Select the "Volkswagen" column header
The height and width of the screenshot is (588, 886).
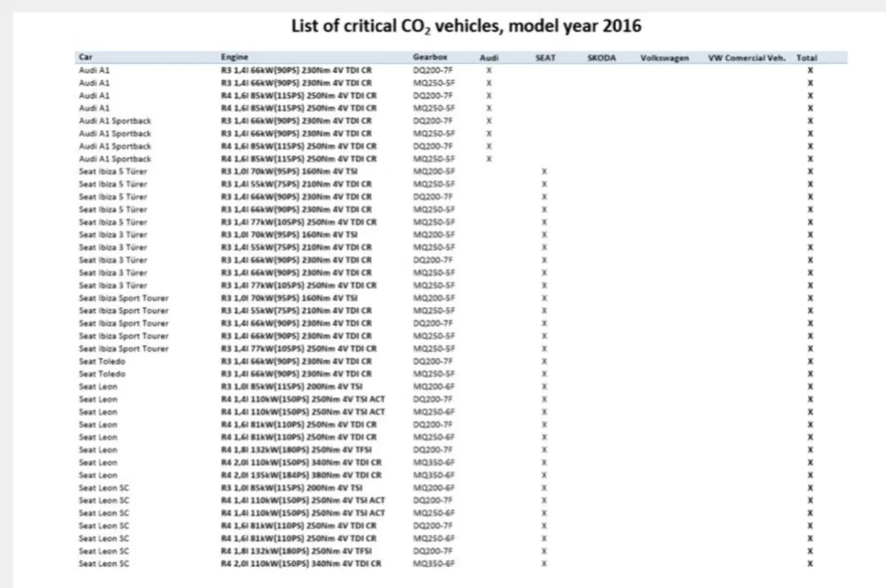click(x=665, y=58)
